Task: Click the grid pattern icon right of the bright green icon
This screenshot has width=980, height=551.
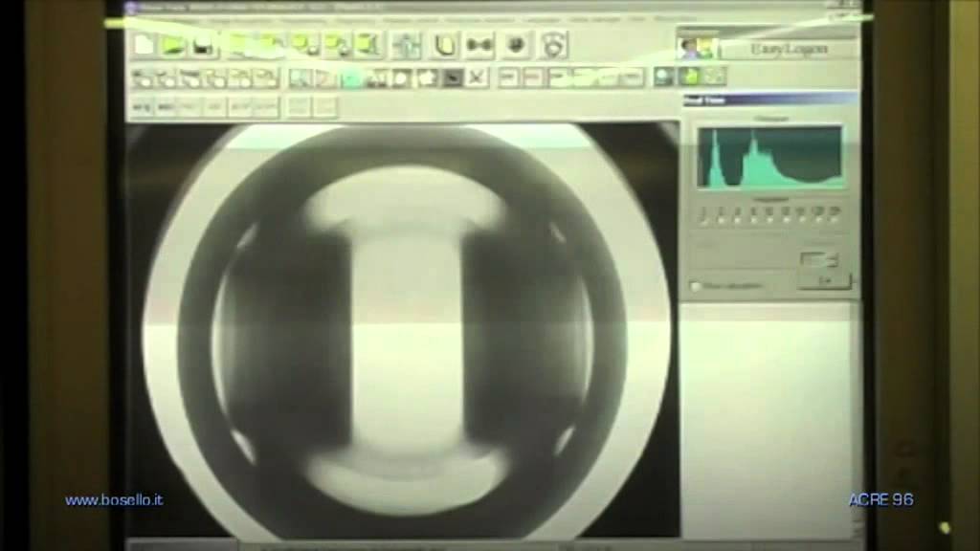Action: click(x=715, y=77)
